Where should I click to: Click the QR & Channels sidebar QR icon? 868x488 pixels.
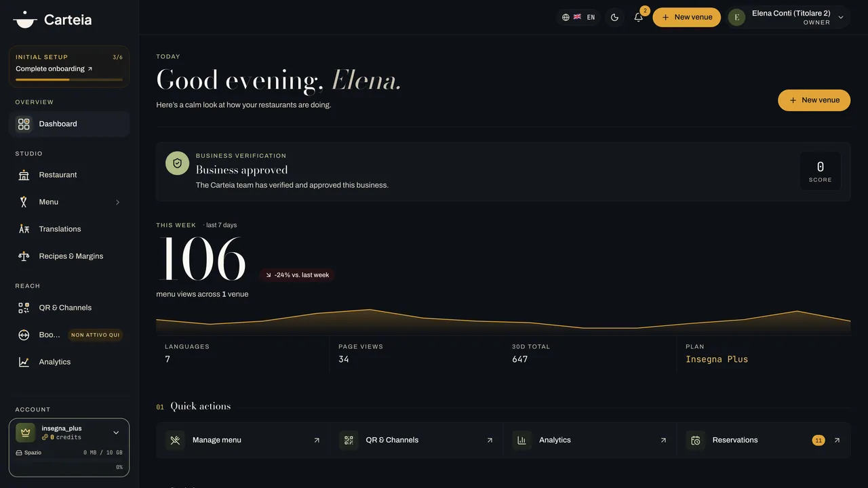24,308
